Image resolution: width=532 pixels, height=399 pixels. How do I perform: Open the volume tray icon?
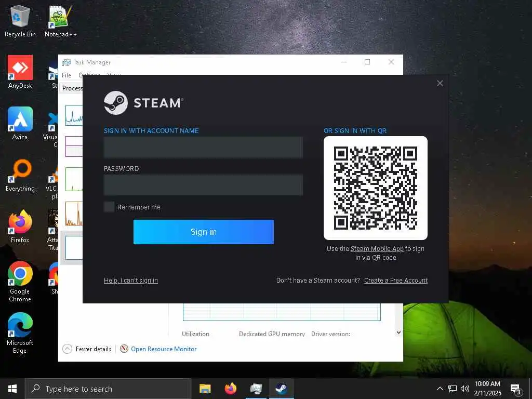(465, 389)
